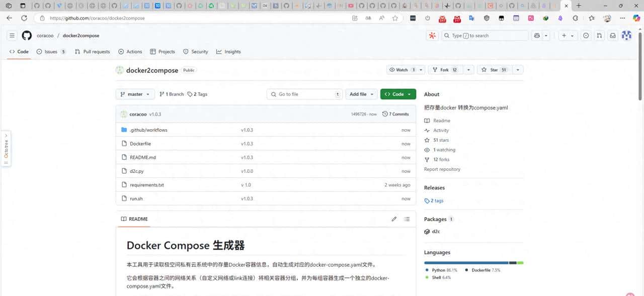This screenshot has width=644, height=296.
Task: Open the global navigation hamburger menu
Action: click(x=12, y=35)
